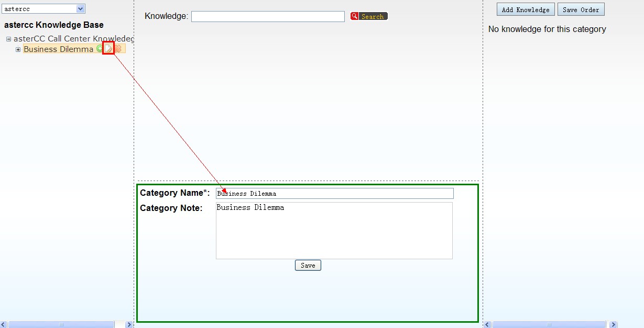Click the Save Order button
This screenshot has width=644, height=328.
[x=581, y=9]
